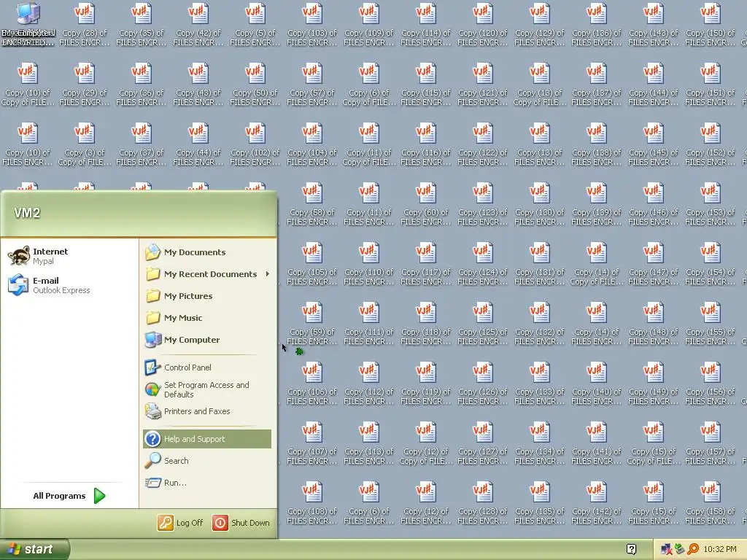The width and height of the screenshot is (747, 560).
Task: Click the Log Off button
Action: (x=180, y=522)
